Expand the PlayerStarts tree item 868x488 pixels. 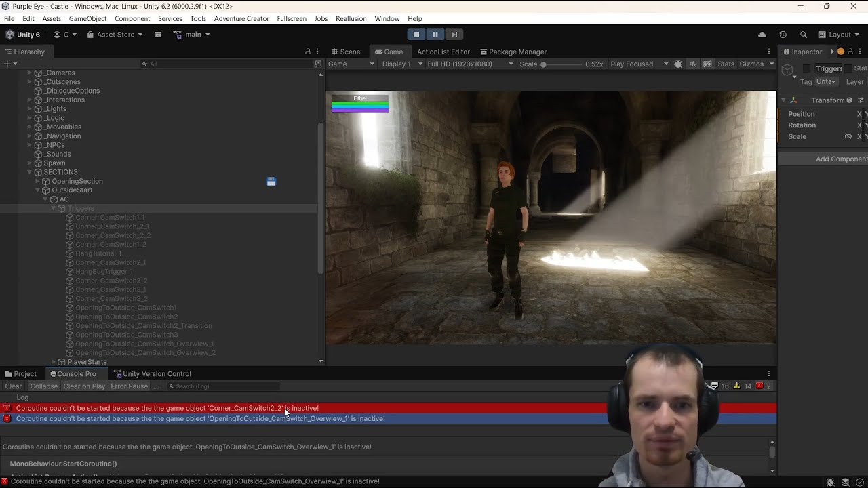54,362
